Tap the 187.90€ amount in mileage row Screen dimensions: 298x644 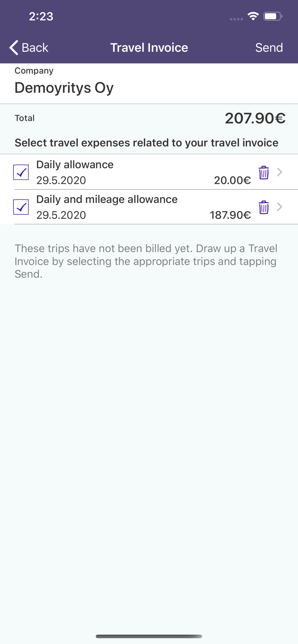pos(230,215)
